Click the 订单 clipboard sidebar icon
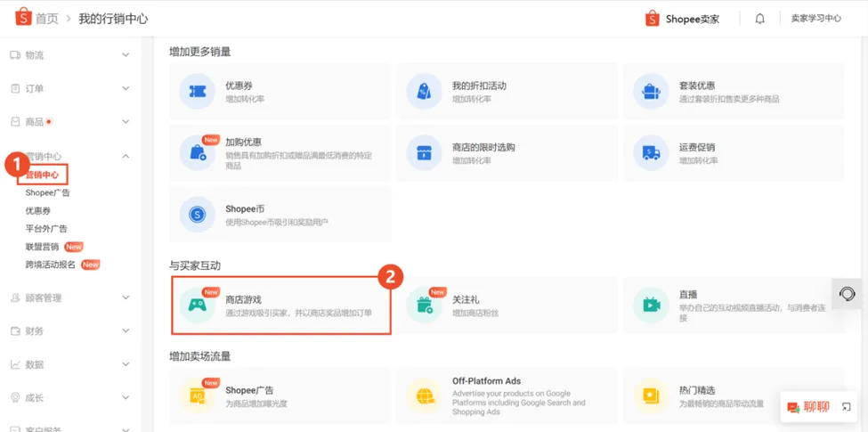This screenshot has width=868, height=432. 15,88
